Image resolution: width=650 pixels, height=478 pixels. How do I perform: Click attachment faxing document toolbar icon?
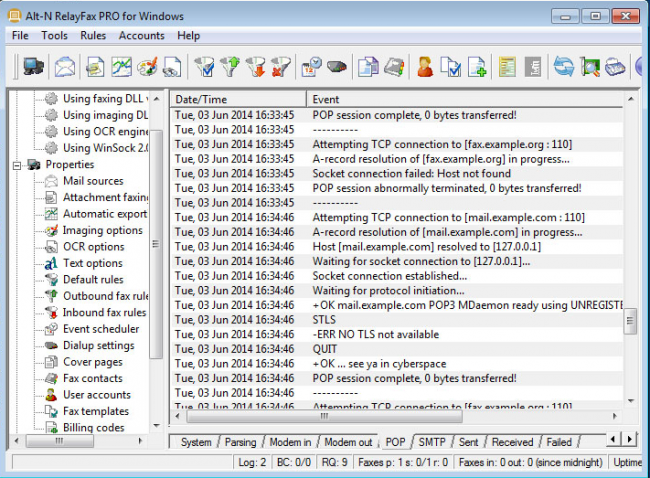pyautogui.click(x=95, y=67)
